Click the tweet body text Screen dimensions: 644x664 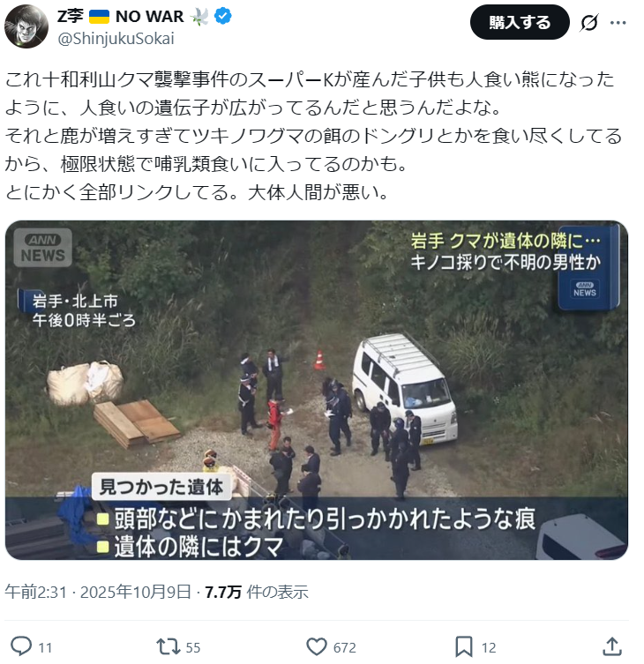pyautogui.click(x=313, y=136)
